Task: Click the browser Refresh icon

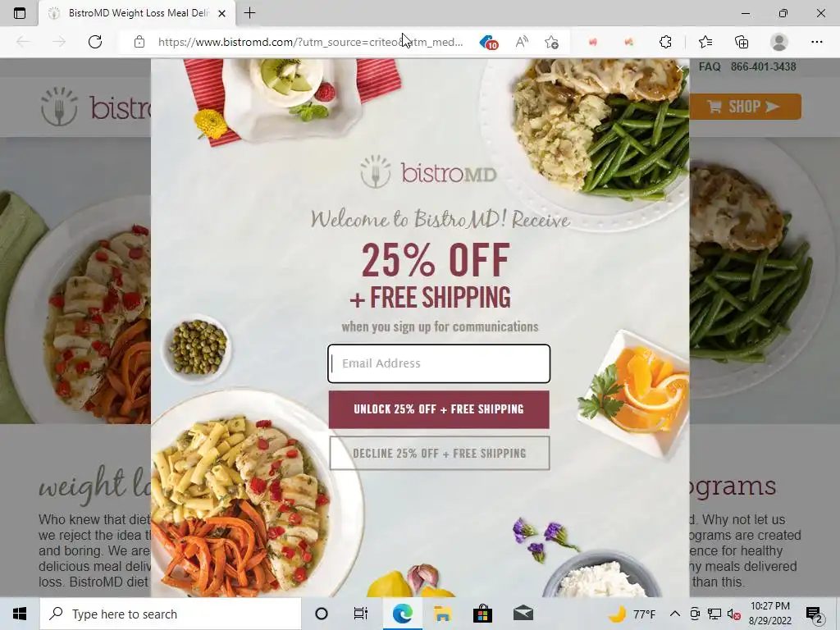Action: point(95,42)
